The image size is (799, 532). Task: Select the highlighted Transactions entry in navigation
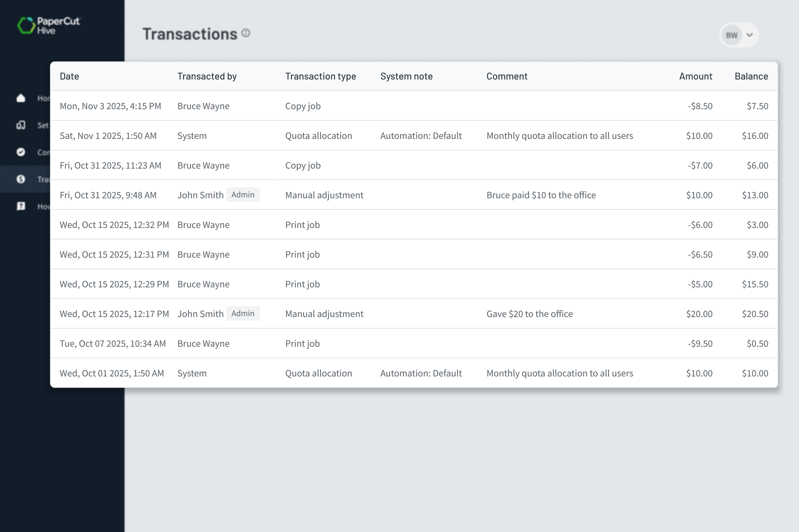coord(44,179)
